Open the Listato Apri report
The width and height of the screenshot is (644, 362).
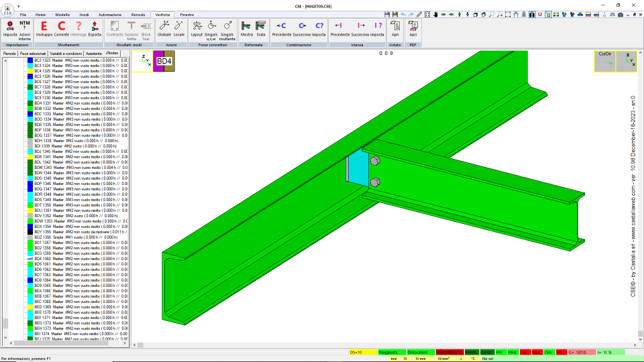(x=395, y=29)
